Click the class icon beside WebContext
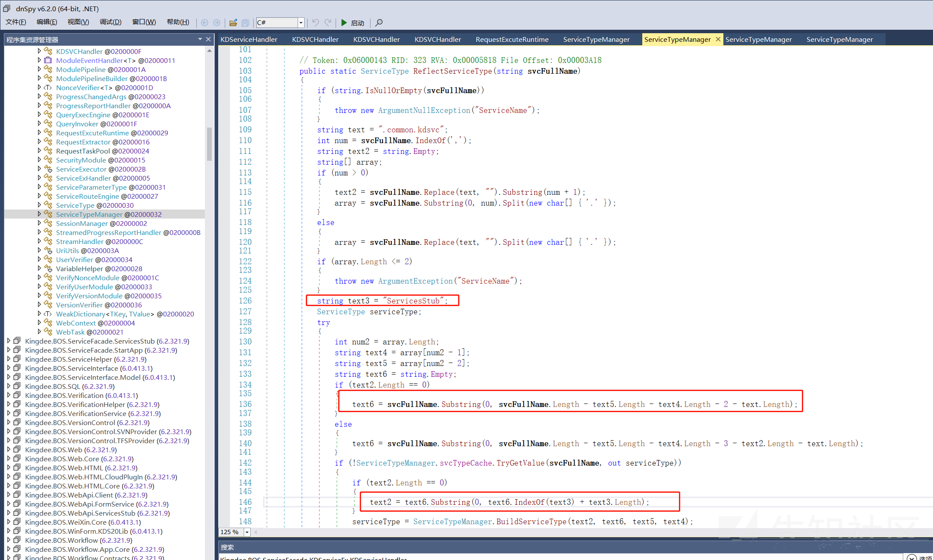 48,323
